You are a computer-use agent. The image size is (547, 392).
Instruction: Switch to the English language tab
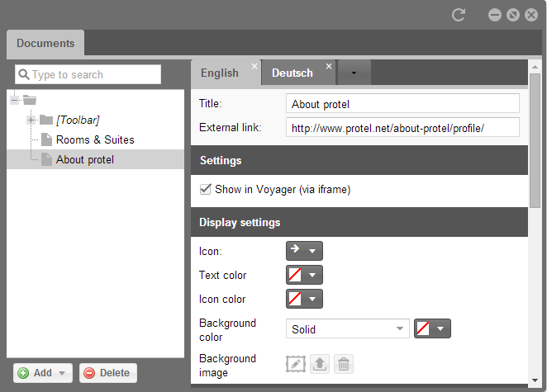pos(220,73)
